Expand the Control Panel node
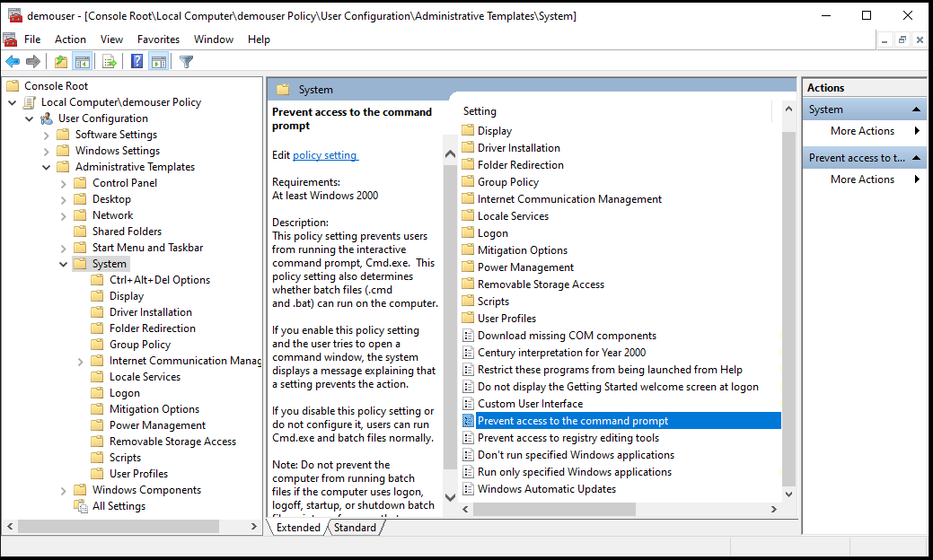The height and width of the screenshot is (560, 933). pos(63,183)
